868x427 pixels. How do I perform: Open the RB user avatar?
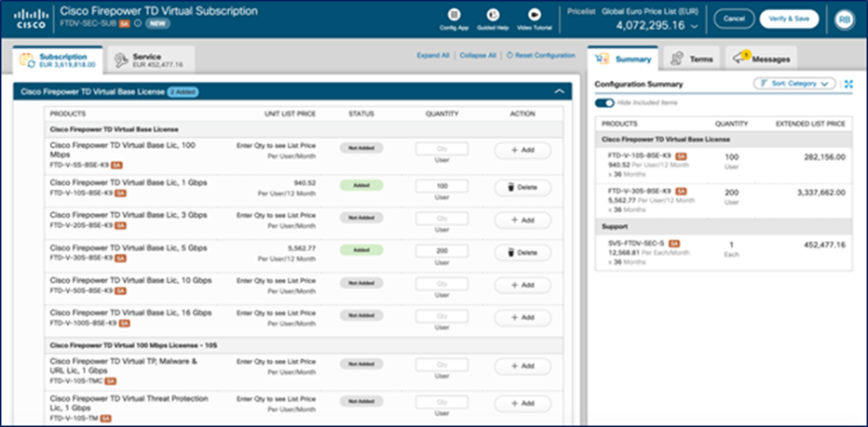coord(845,20)
